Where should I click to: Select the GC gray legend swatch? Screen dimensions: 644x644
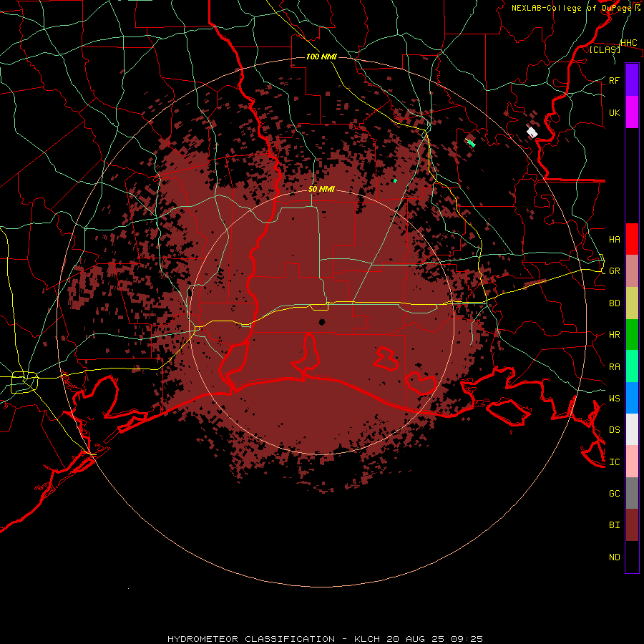[632, 493]
